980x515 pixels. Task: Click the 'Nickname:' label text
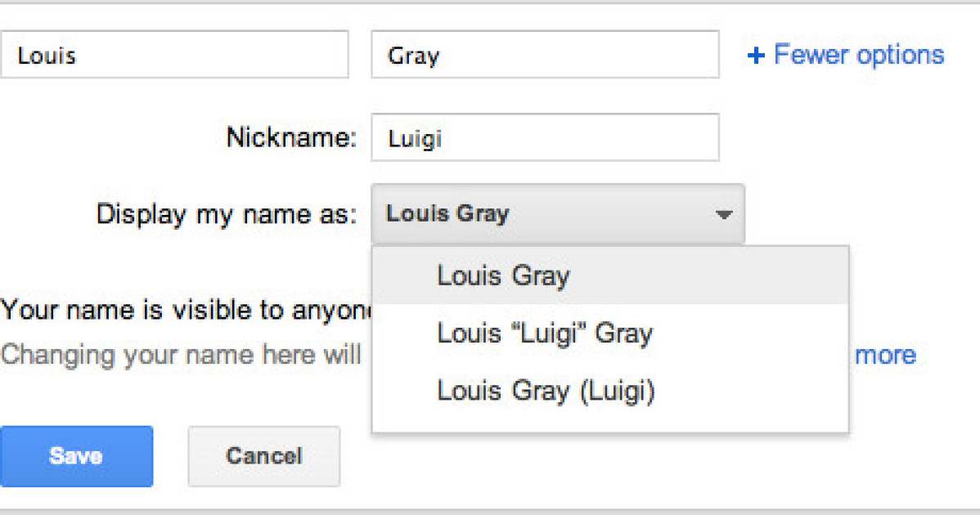292,137
